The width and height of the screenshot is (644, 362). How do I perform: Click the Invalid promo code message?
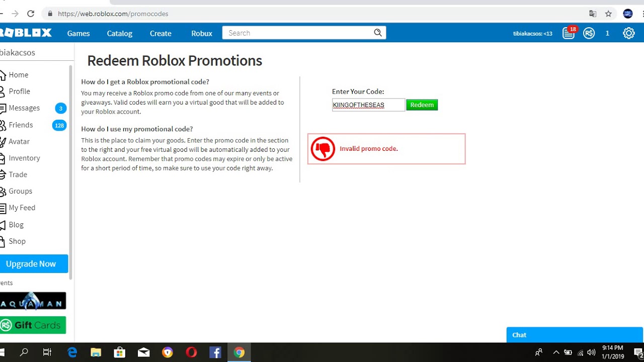click(369, 149)
